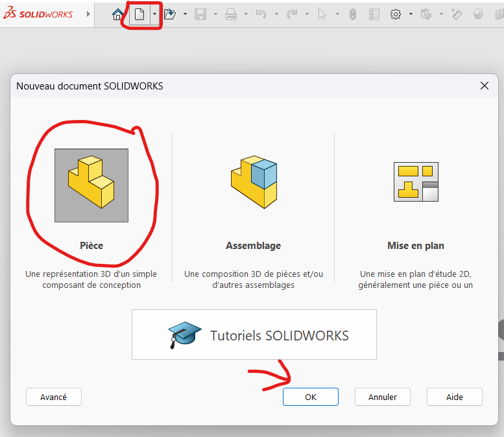Viewport: 504px width, 437px height.
Task: Click the SOLIDWORKS logo
Action: (38, 13)
